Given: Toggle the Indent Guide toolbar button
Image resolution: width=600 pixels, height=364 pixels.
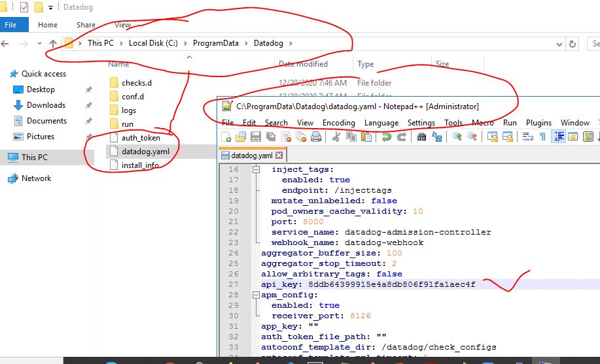Looking at the screenshot, I should pyautogui.click(x=559, y=137).
